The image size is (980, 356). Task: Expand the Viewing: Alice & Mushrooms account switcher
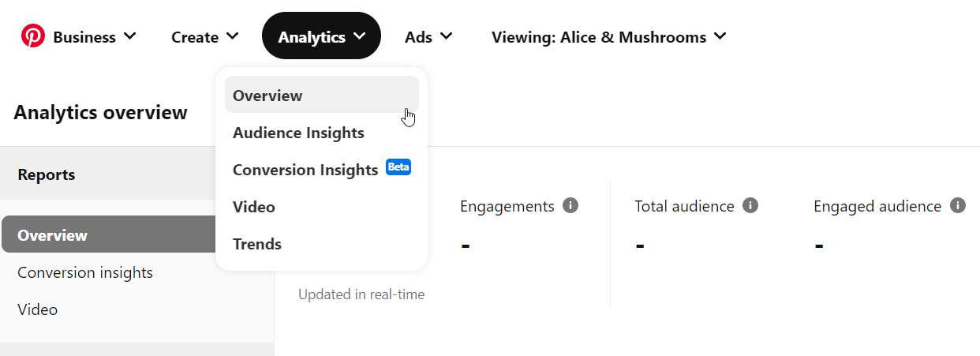click(x=609, y=36)
